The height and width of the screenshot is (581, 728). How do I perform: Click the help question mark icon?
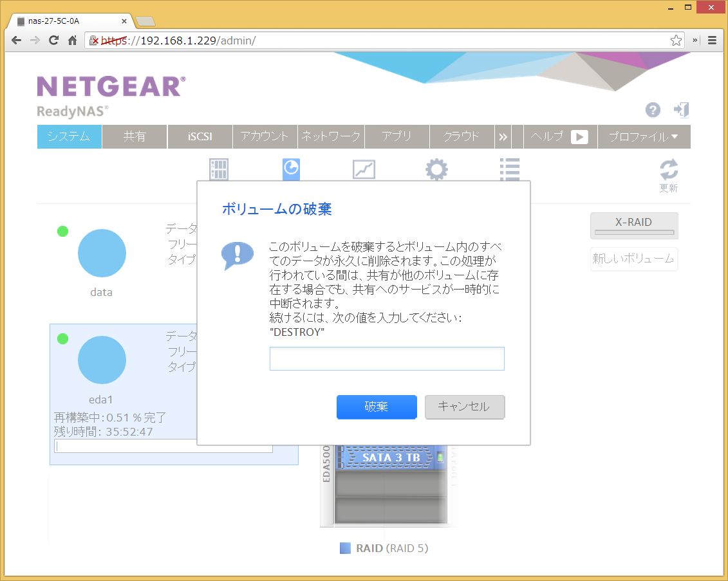pyautogui.click(x=653, y=110)
